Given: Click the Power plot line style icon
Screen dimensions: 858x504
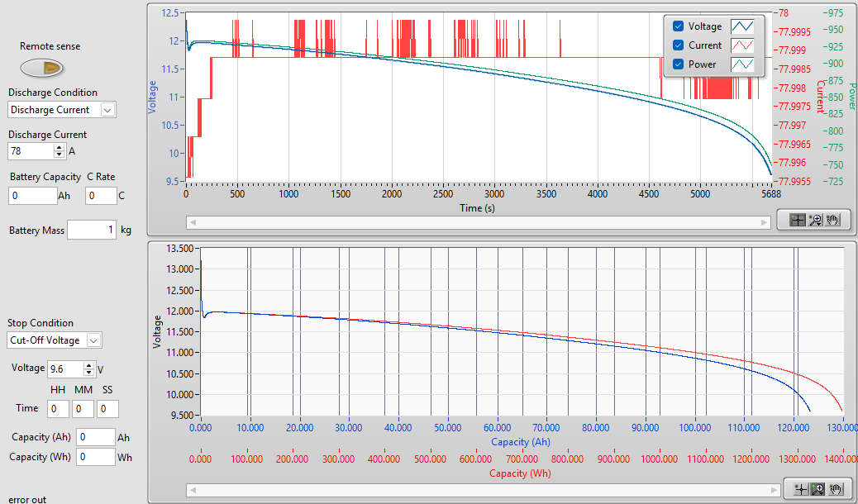Looking at the screenshot, I should [742, 64].
